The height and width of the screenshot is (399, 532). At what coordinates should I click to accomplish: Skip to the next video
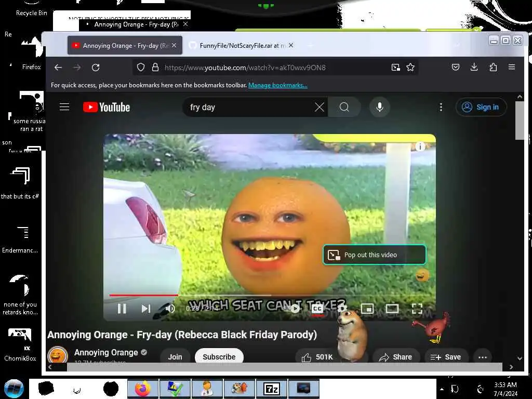click(x=146, y=309)
